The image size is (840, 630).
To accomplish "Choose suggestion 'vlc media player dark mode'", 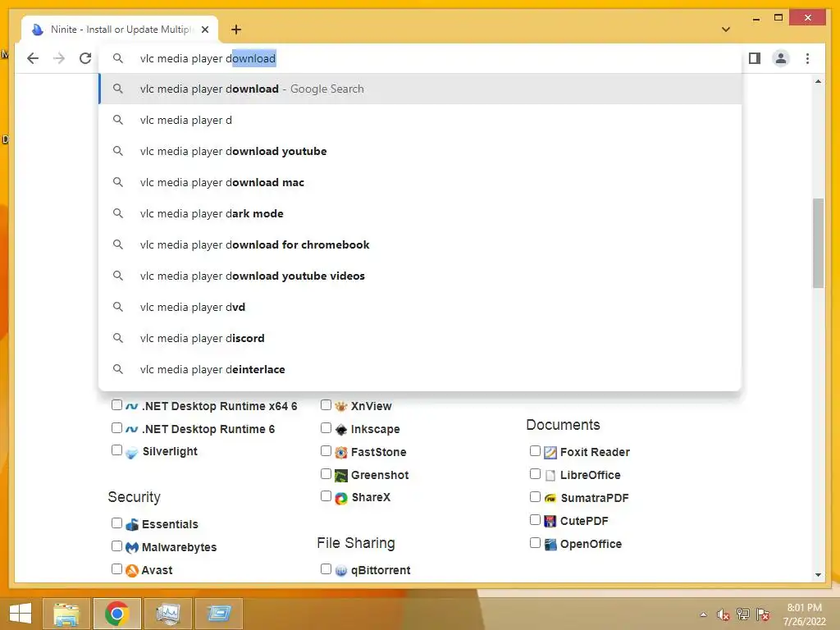I will click(421, 213).
